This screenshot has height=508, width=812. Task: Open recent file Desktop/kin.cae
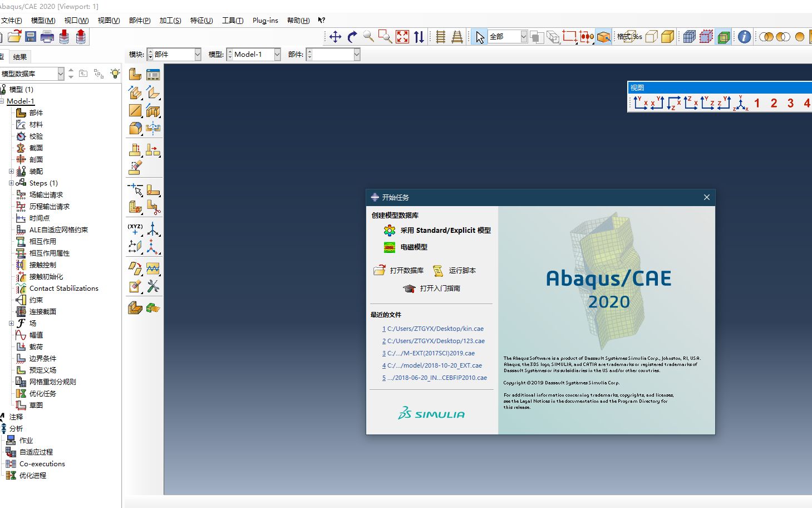coord(433,329)
